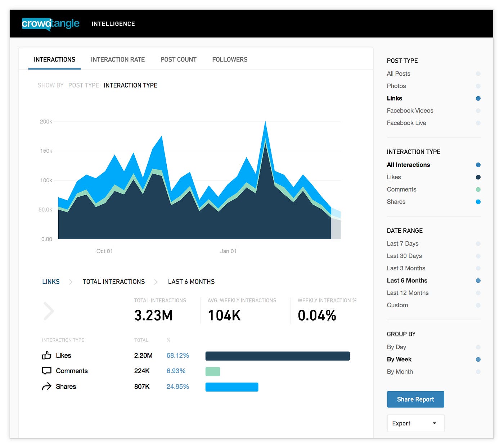The width and height of the screenshot is (504, 447).
Task: Click the Likes thumbs-up icon
Action: pos(47,356)
